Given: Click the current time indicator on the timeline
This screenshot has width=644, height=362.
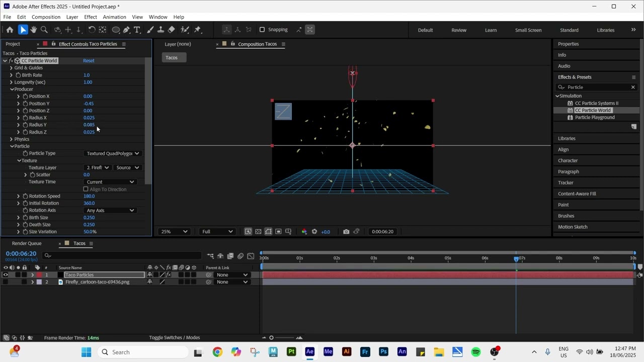Looking at the screenshot, I should 516,258.
